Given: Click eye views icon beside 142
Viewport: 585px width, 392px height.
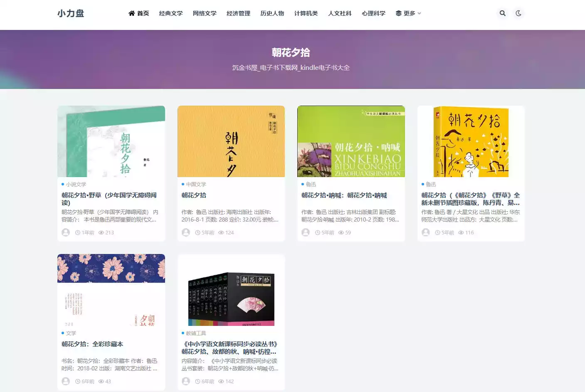Looking at the screenshot, I should (x=221, y=382).
